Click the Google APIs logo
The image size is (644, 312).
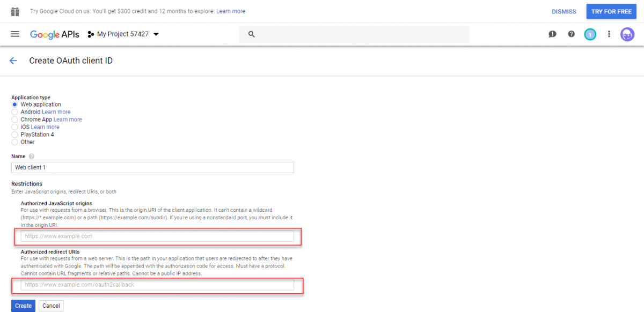(55, 34)
